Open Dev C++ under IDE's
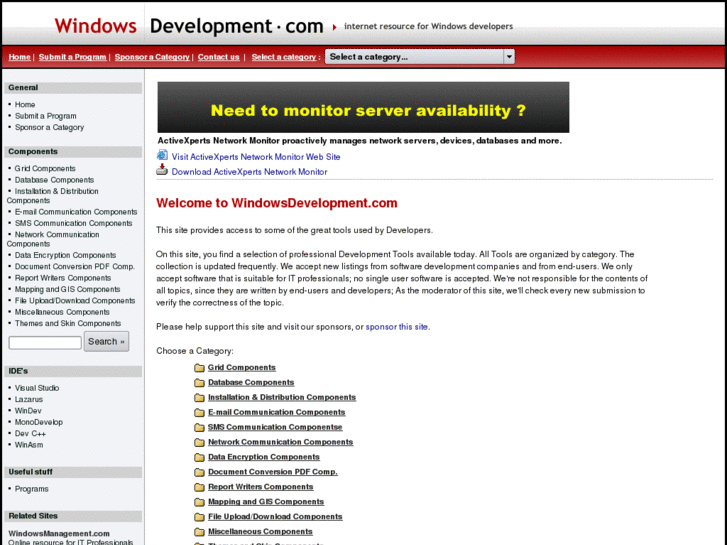This screenshot has width=727, height=545. point(30,433)
